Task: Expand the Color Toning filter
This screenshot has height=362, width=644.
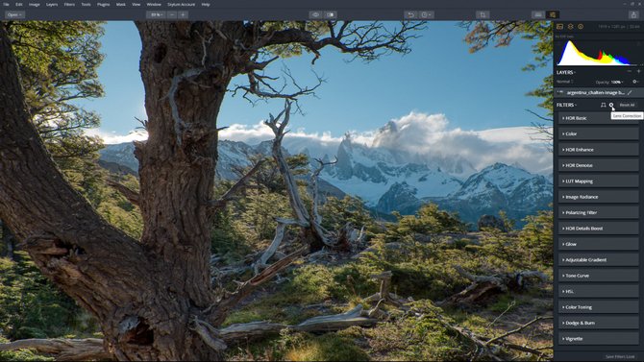Action: [x=599, y=307]
